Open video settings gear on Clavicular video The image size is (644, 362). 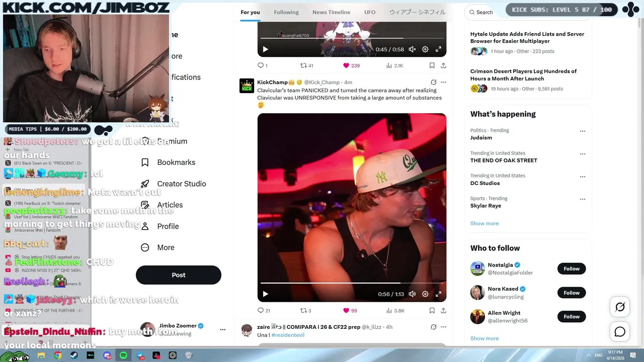coord(425,294)
